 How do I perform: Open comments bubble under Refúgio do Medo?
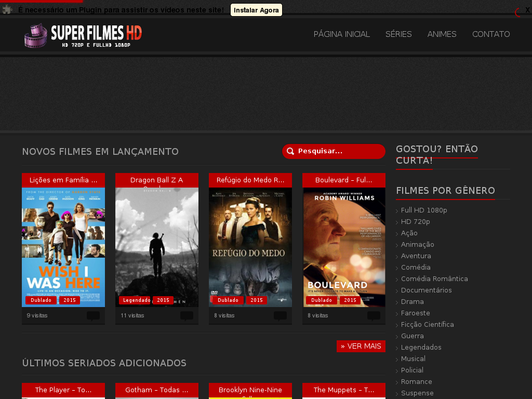tap(280, 316)
